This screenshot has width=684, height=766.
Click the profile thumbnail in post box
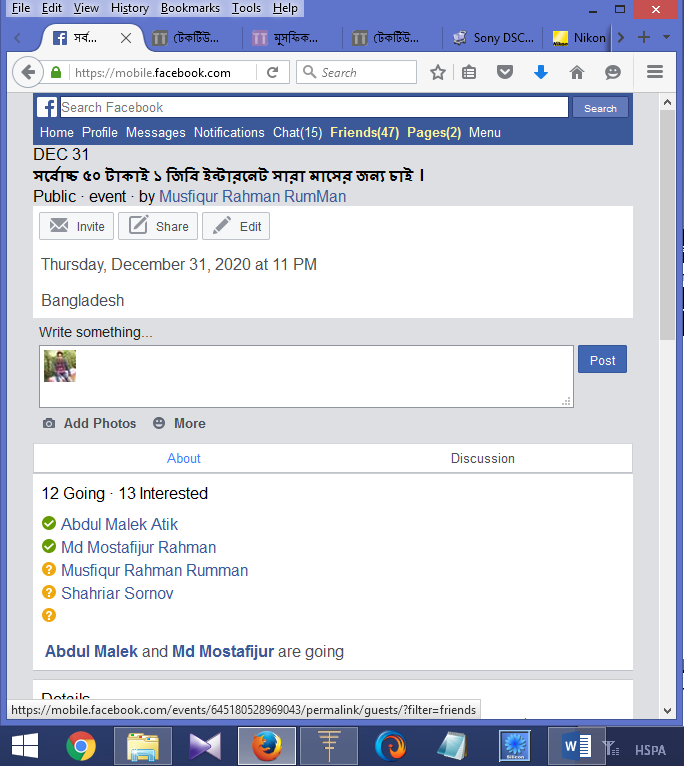point(60,366)
